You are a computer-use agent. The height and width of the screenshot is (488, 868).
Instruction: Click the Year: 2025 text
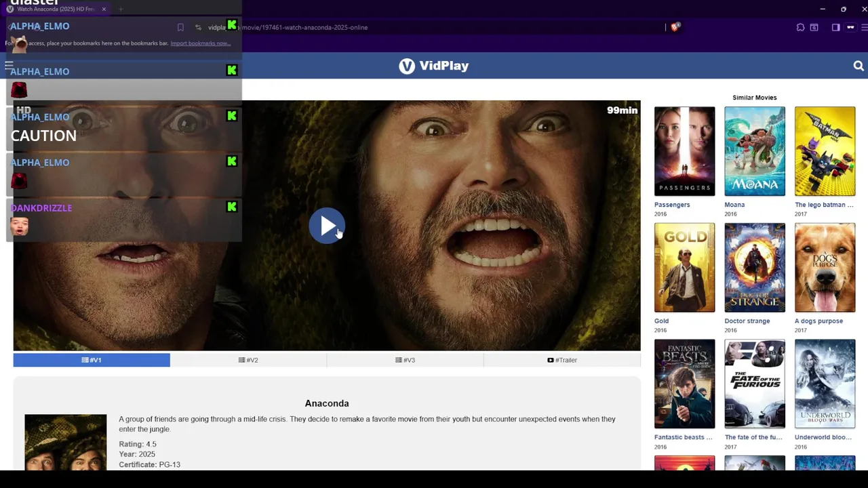coord(137,454)
